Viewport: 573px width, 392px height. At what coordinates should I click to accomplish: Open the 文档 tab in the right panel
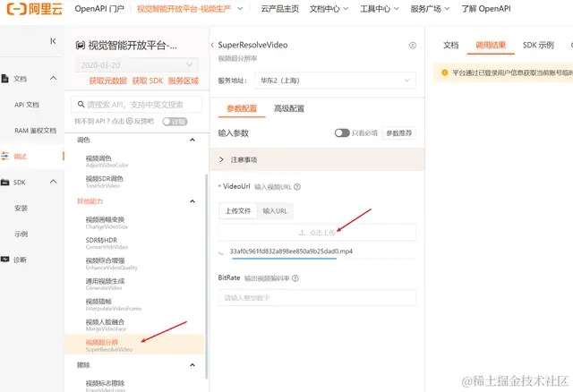click(450, 46)
